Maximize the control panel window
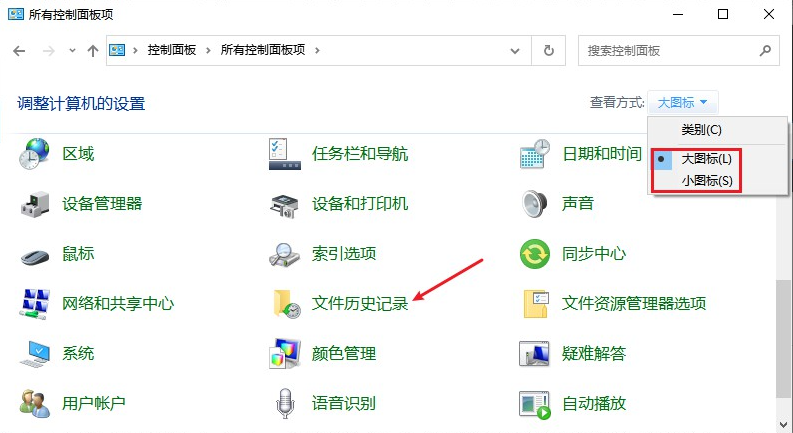This screenshot has width=793, height=433. click(x=723, y=14)
